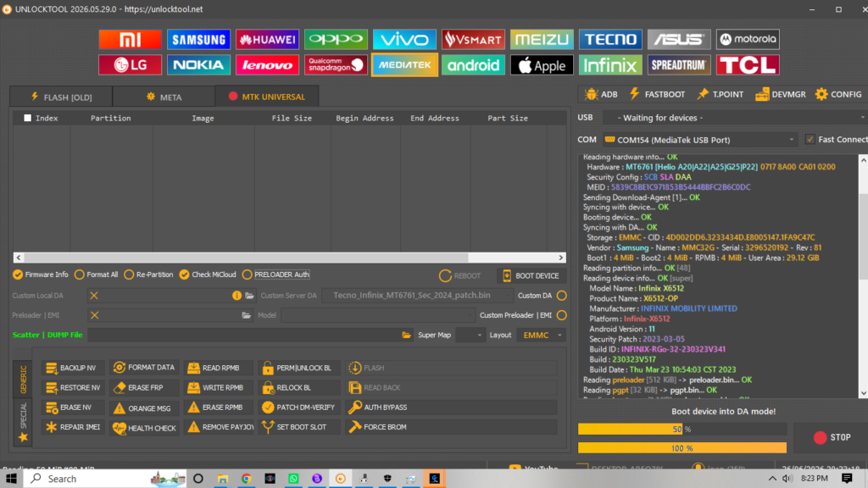This screenshot has height=488, width=868.
Task: Select the SPECIAL side tab
Action: 23,422
